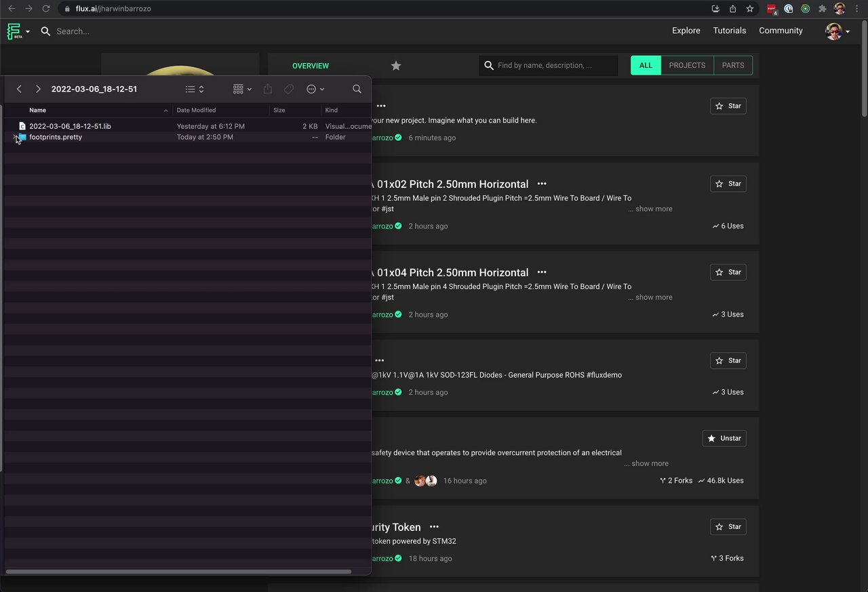The height and width of the screenshot is (592, 868).
Task: Open the Finder action ellipsis menu
Action: (x=315, y=89)
